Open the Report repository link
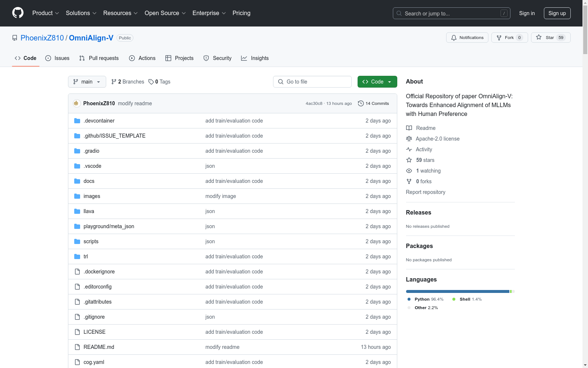The width and height of the screenshot is (588, 368). pos(426,192)
